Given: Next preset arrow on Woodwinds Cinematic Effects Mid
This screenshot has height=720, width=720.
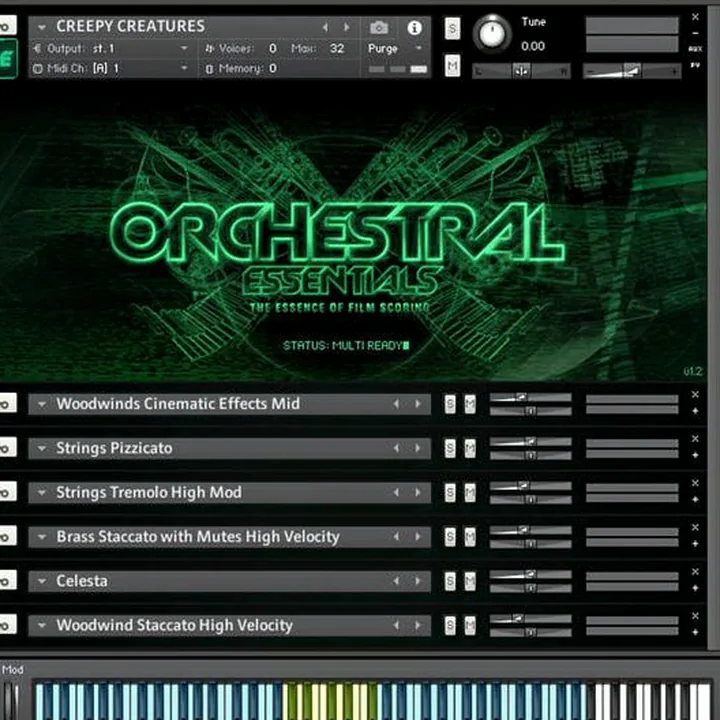Looking at the screenshot, I should pos(417,404).
